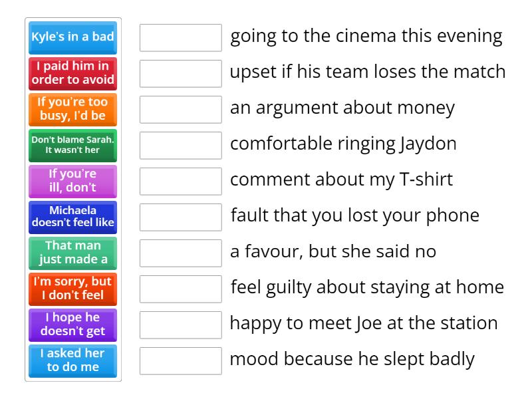
Task: Select the blank slot for "an argument about money"
Action: [x=181, y=109]
